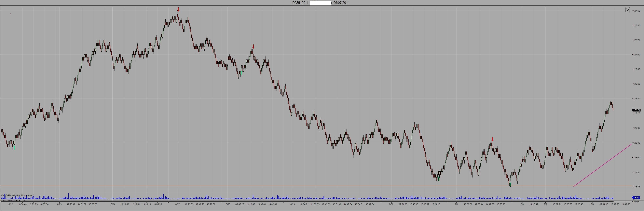Screen dimensions: 644x211
Task: Click the 6/24 date label on time axis
Action: pos(113,204)
